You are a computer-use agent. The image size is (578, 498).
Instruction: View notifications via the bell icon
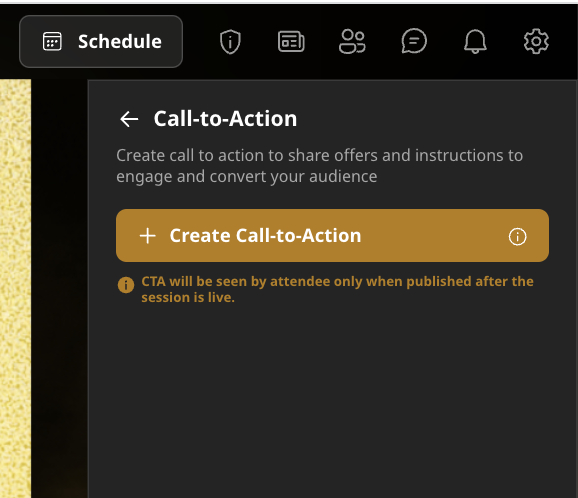click(x=475, y=41)
